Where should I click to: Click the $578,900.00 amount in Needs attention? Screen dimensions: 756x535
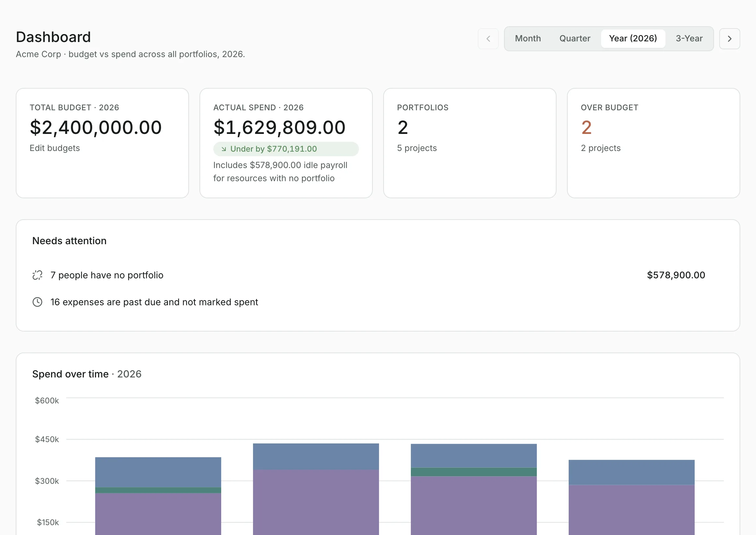676,275
